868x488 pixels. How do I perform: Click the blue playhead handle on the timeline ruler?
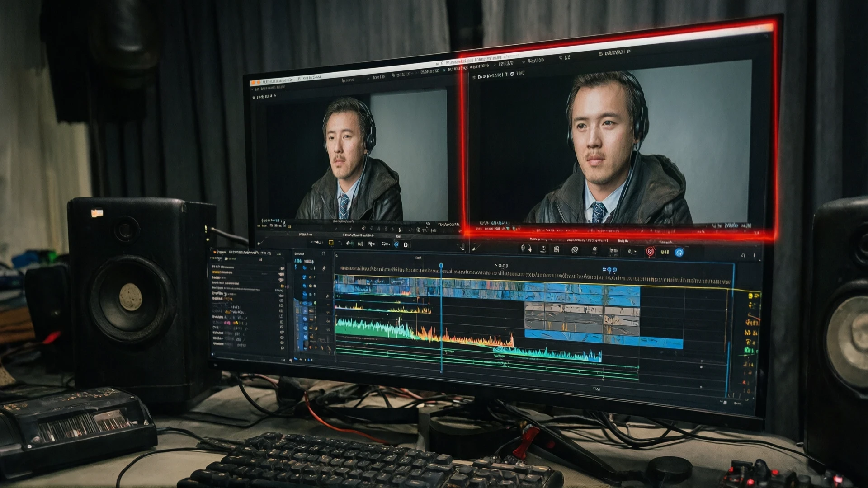441,265
